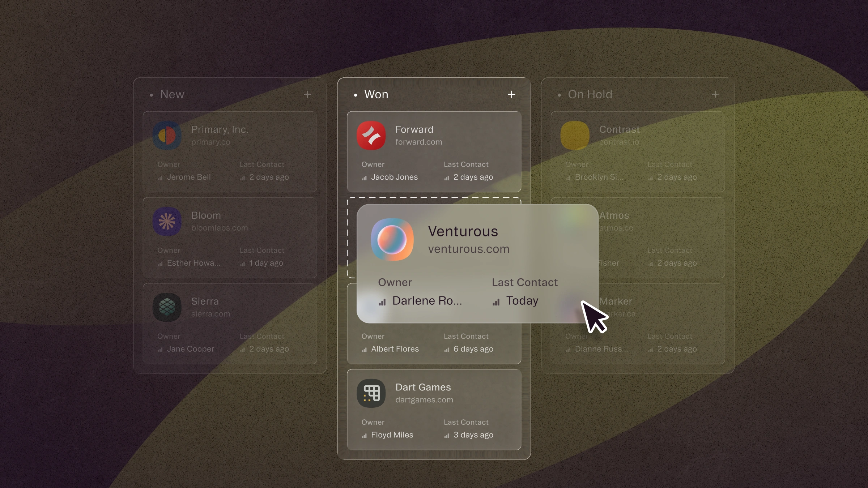Click the bar icon beside Forward's 2 days ago
This screenshot has height=488, width=868.
447,178
